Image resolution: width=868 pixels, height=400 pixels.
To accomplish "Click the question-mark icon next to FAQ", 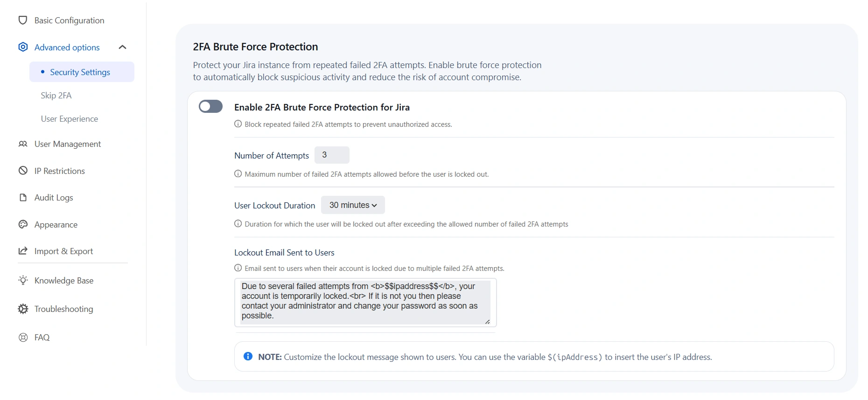I will tap(22, 337).
